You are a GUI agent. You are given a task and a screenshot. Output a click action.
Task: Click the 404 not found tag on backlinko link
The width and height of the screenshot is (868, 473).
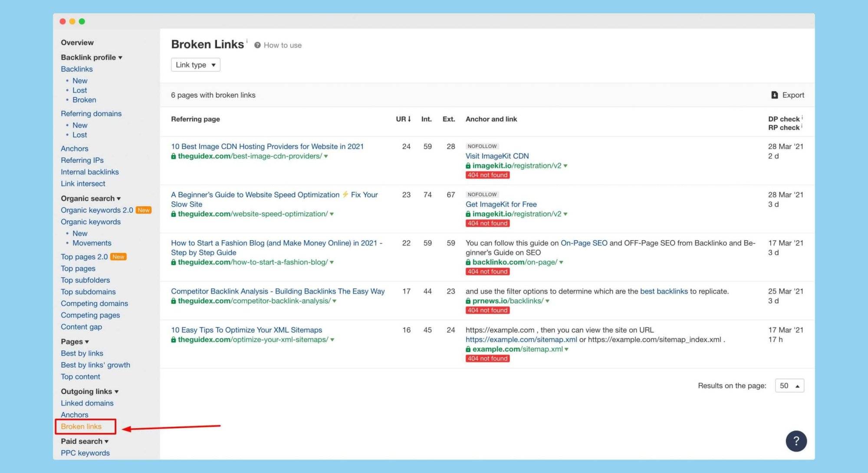click(487, 271)
